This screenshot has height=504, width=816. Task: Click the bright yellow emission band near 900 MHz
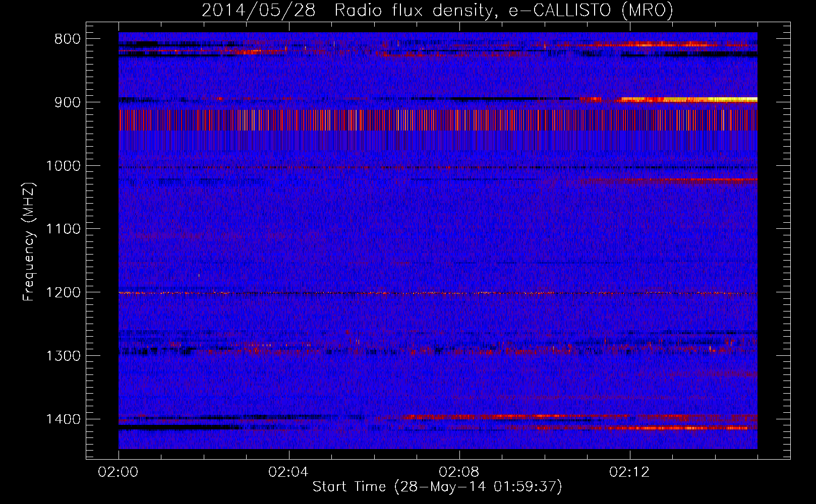(x=689, y=100)
